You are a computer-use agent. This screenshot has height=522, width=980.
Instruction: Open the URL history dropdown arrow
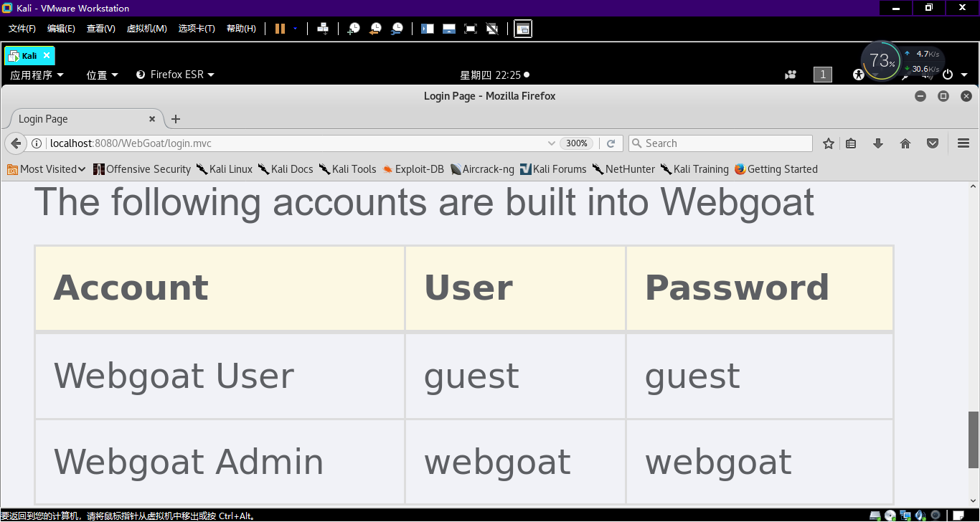(x=552, y=143)
